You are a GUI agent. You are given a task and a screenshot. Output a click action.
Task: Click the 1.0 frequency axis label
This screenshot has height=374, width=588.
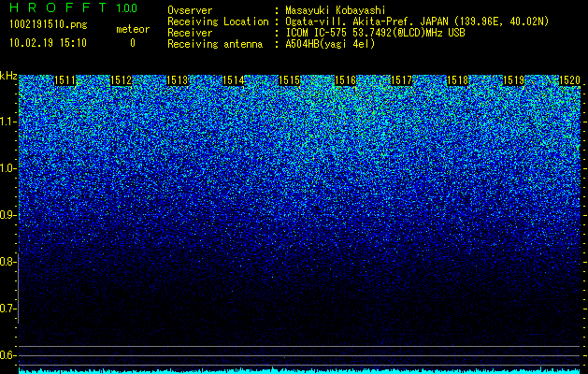[8, 169]
